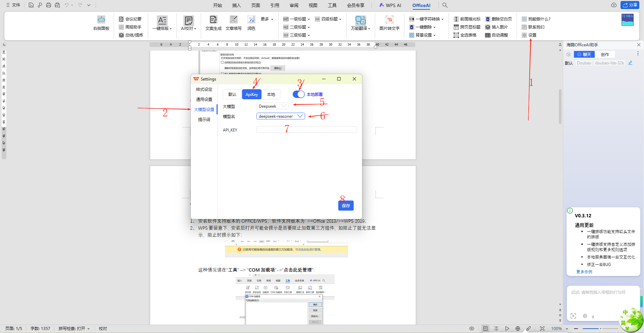Switch to outline view in status bar
The height and width of the screenshot is (333, 644).
(496, 329)
